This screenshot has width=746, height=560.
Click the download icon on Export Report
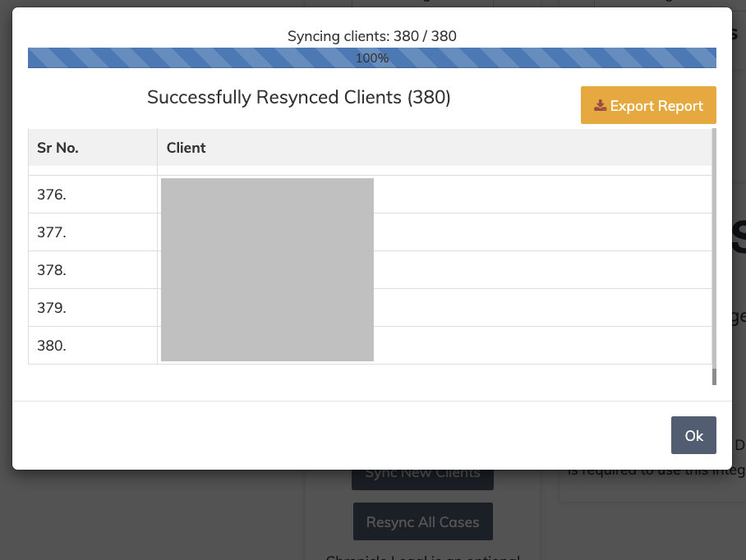point(599,105)
